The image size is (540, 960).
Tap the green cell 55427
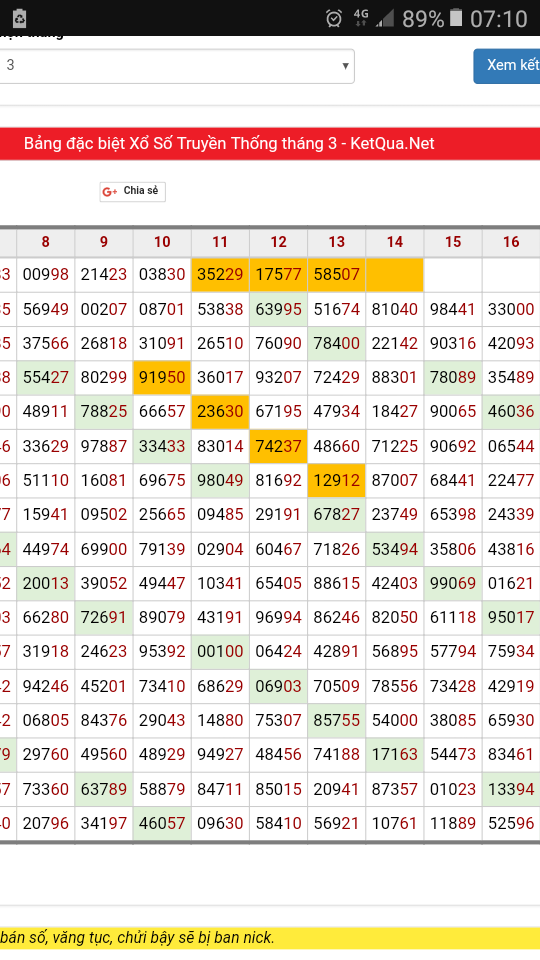[45, 377]
